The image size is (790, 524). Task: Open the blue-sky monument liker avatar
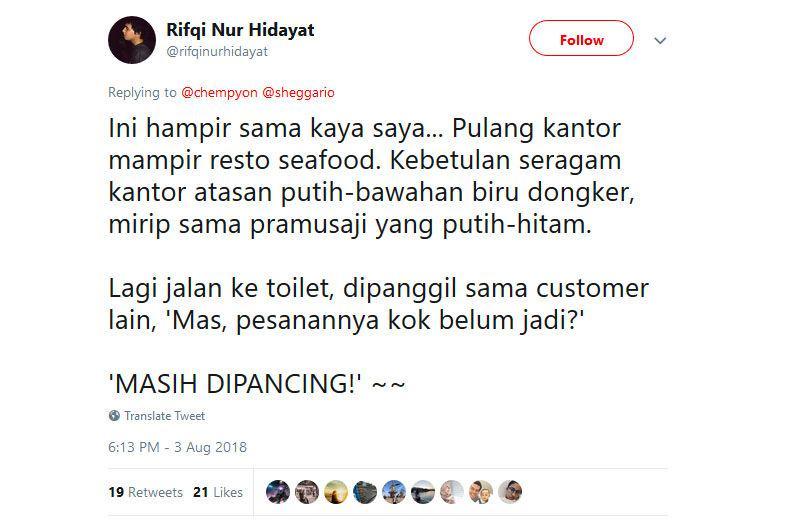click(394, 492)
